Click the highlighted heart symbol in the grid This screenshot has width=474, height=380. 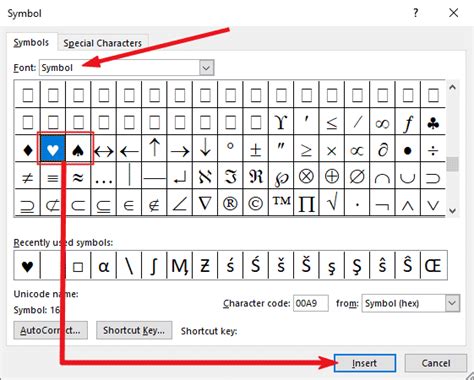(x=53, y=150)
